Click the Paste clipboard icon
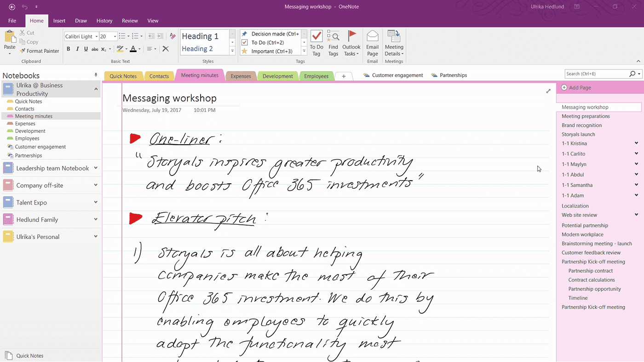The image size is (644, 362). point(10,37)
